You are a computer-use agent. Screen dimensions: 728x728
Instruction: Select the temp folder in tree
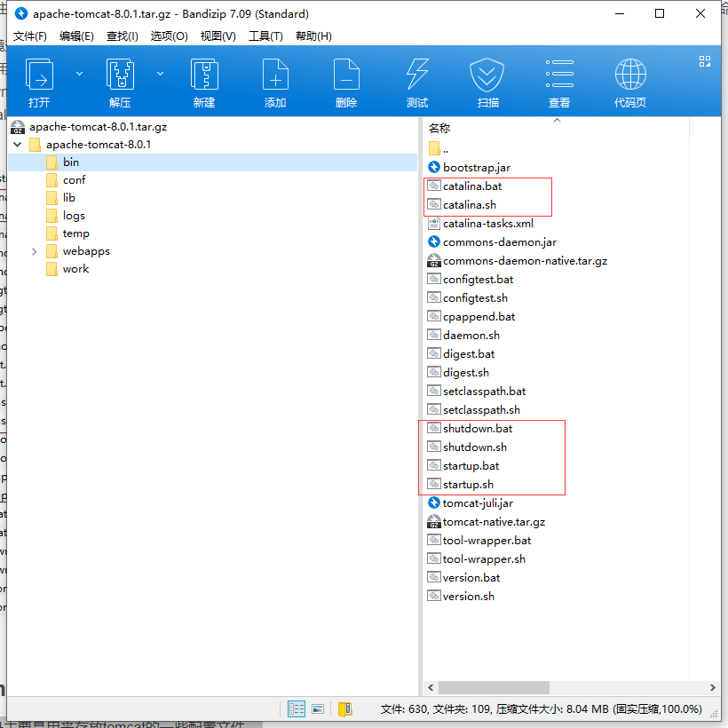pos(76,233)
